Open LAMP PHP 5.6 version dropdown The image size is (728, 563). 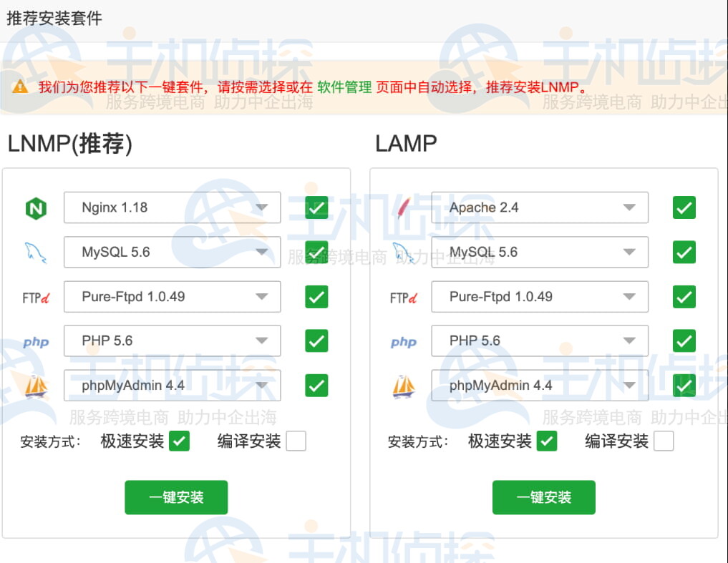coord(540,341)
